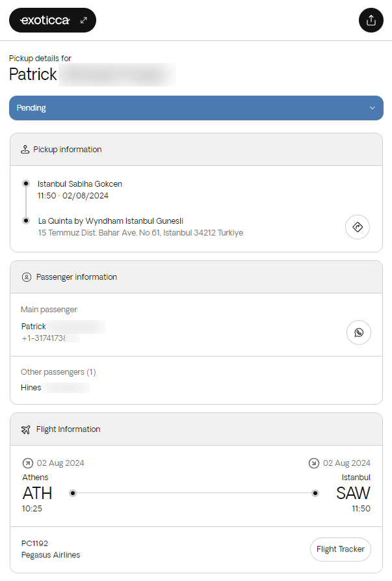Viewport: 392px width, 581px height.
Task: Select the Flight Information header
Action: point(68,429)
